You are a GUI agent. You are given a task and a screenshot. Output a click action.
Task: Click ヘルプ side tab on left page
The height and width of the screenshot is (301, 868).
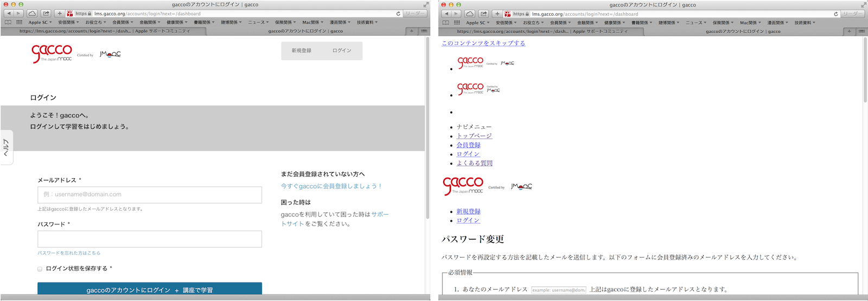(x=7, y=148)
